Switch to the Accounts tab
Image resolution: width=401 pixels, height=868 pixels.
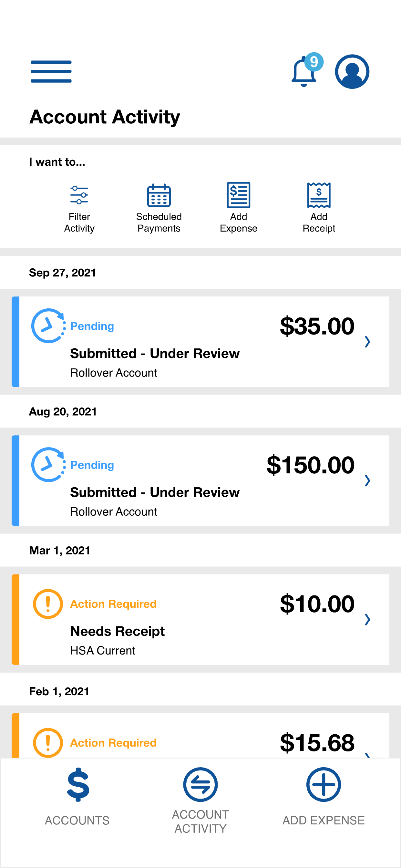77,797
